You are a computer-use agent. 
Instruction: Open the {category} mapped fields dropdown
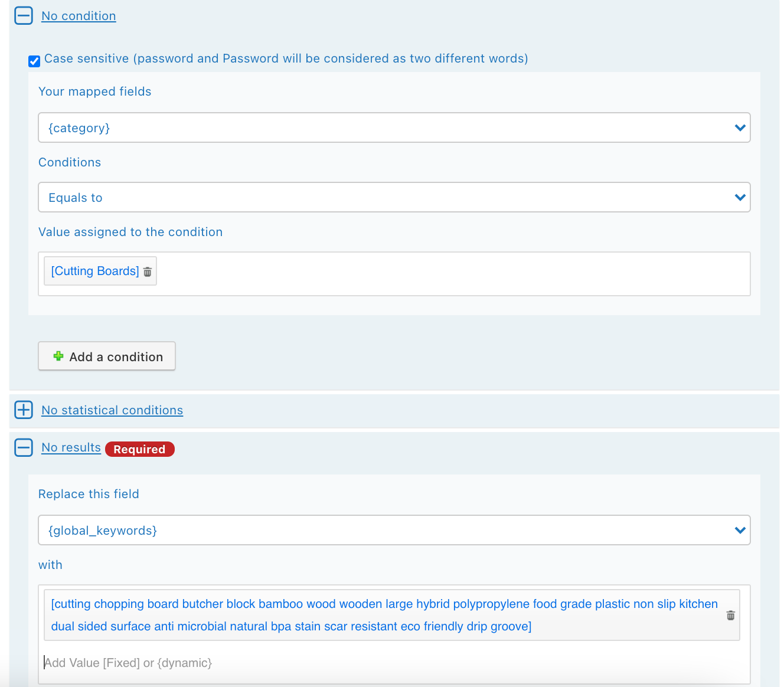click(x=394, y=127)
